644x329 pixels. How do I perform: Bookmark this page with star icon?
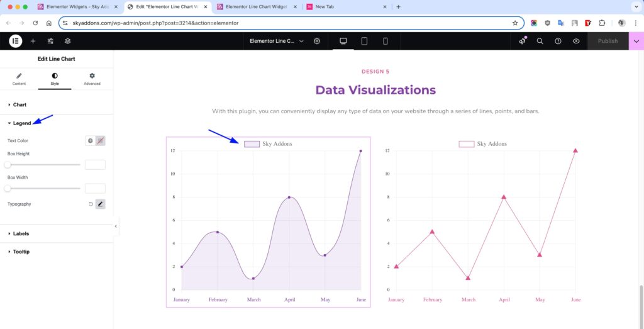[515, 23]
